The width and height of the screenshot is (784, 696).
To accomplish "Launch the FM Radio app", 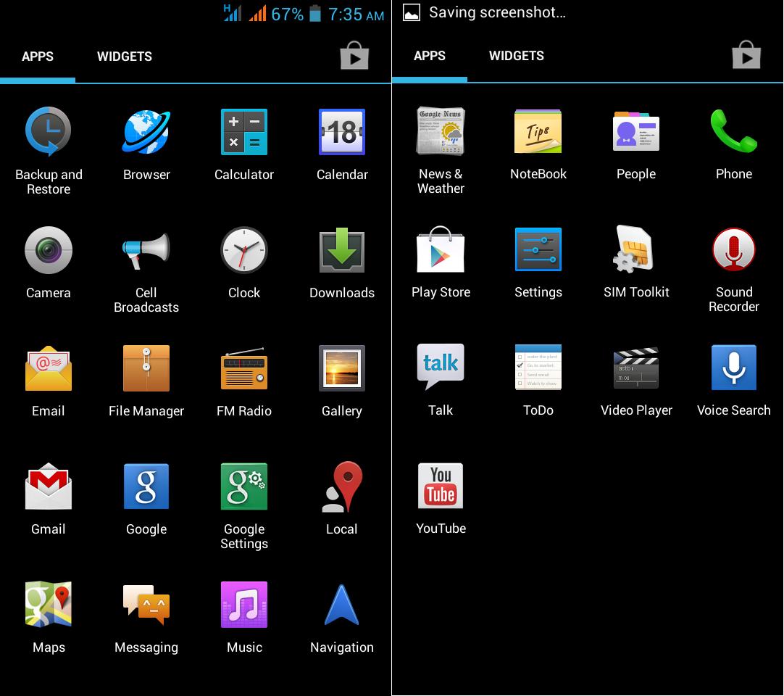I will pyautogui.click(x=244, y=368).
